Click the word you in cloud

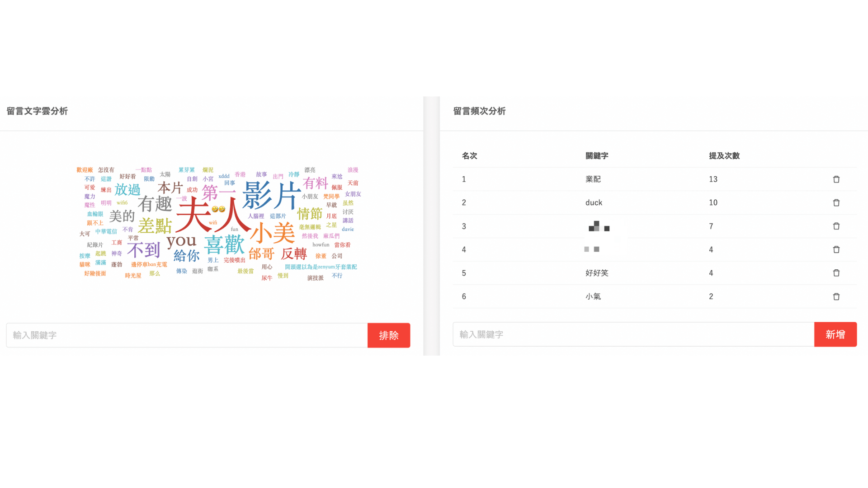click(x=181, y=241)
